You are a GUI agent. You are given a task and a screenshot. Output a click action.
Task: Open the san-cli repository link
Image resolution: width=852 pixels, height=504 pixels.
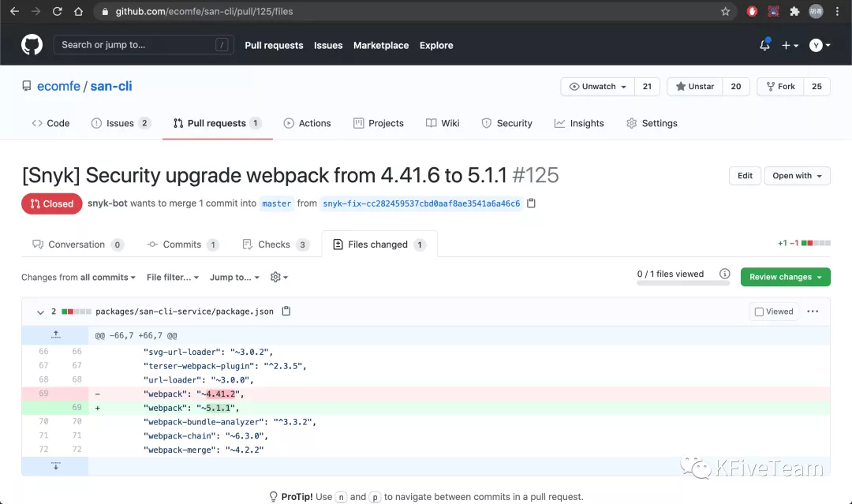coord(111,86)
